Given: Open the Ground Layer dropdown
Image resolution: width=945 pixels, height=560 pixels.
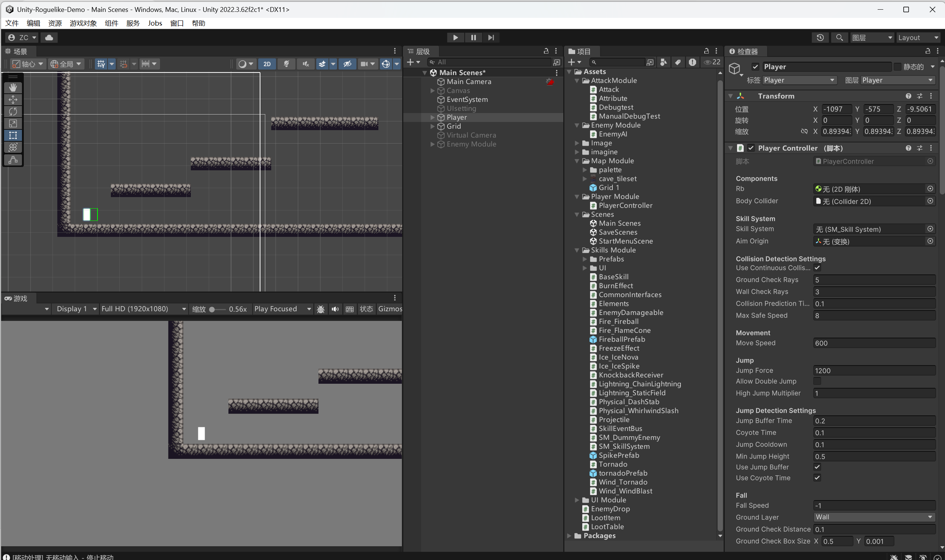Looking at the screenshot, I should (x=874, y=517).
